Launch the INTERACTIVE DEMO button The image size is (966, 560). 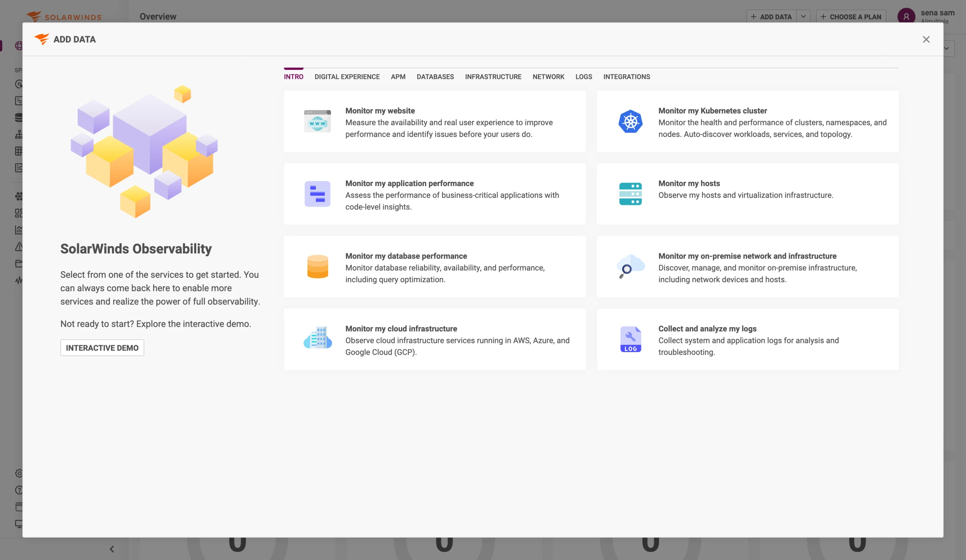(102, 348)
